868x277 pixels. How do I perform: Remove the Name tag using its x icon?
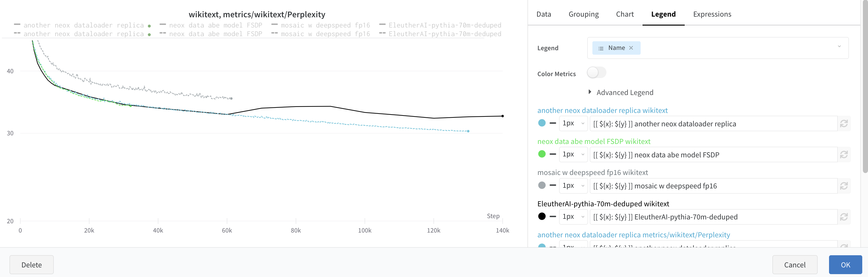631,48
